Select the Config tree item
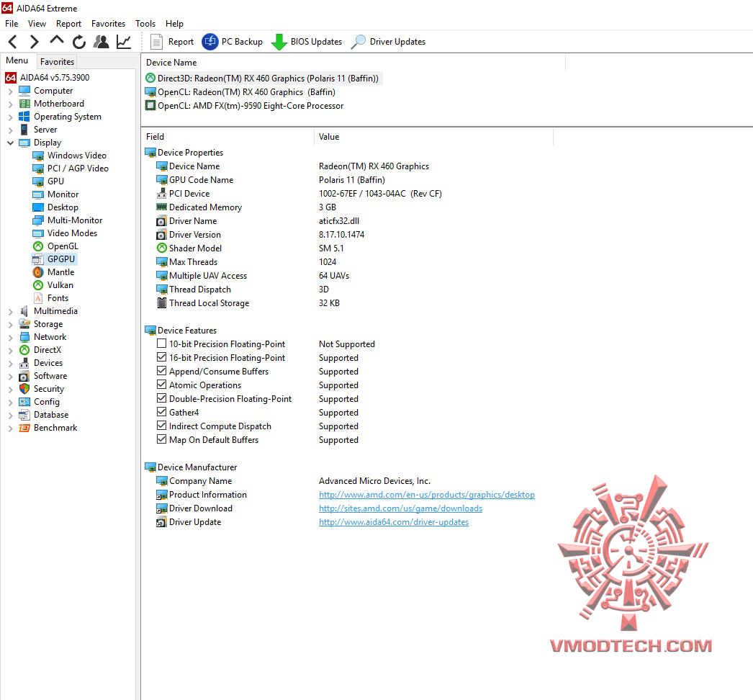This screenshot has height=700, width=753. click(40, 402)
